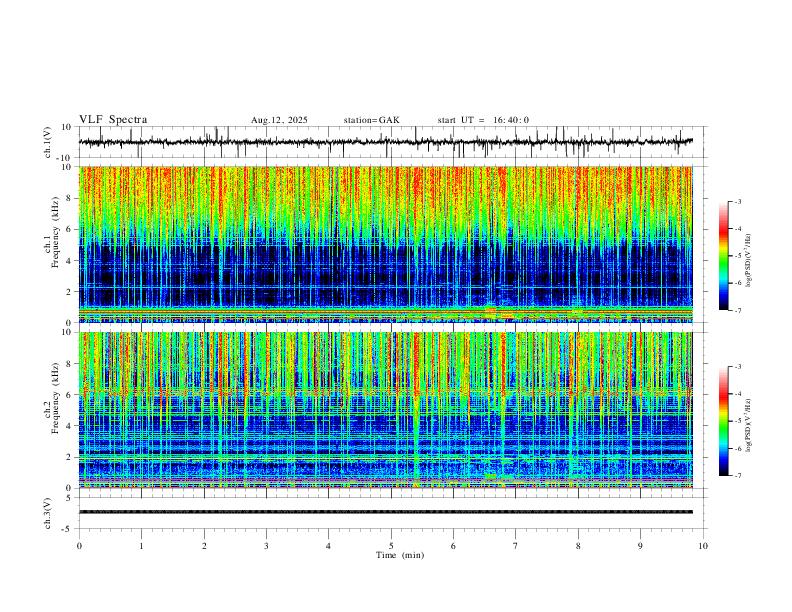Click the ch.1(V) waveform trace
Viewport: 792px width, 612px height.
pos(385,142)
